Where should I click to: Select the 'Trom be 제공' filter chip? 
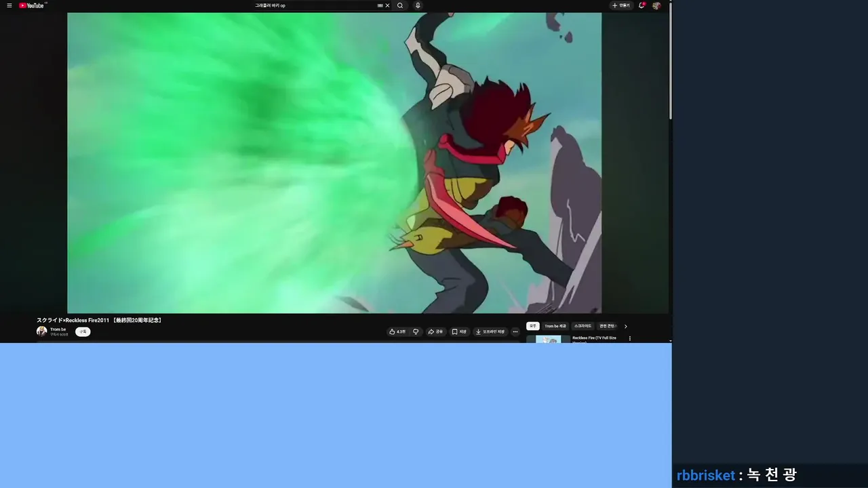coord(555,326)
